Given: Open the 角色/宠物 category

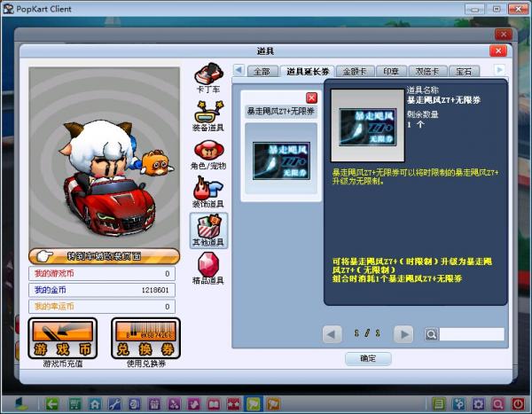Looking at the screenshot, I should [x=208, y=155].
